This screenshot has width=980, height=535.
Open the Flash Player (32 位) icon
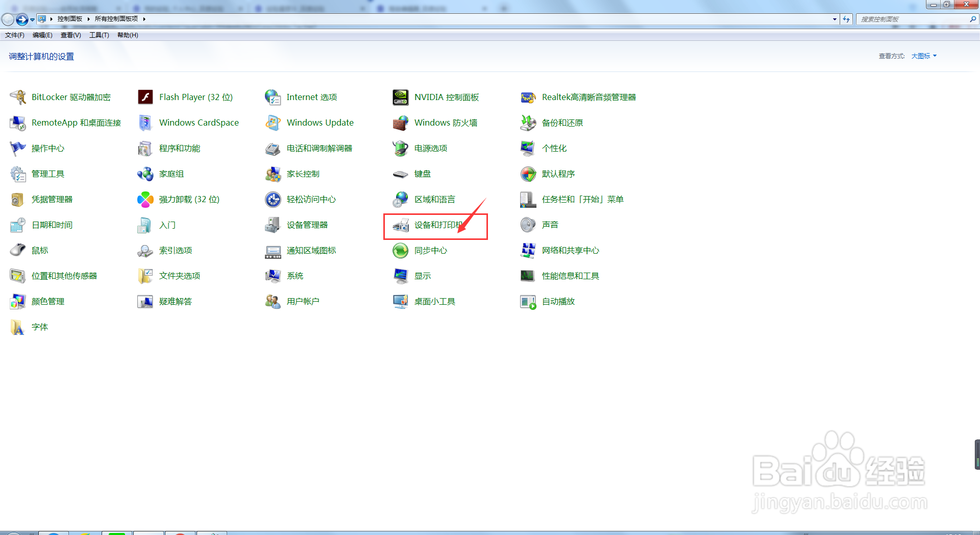click(145, 97)
